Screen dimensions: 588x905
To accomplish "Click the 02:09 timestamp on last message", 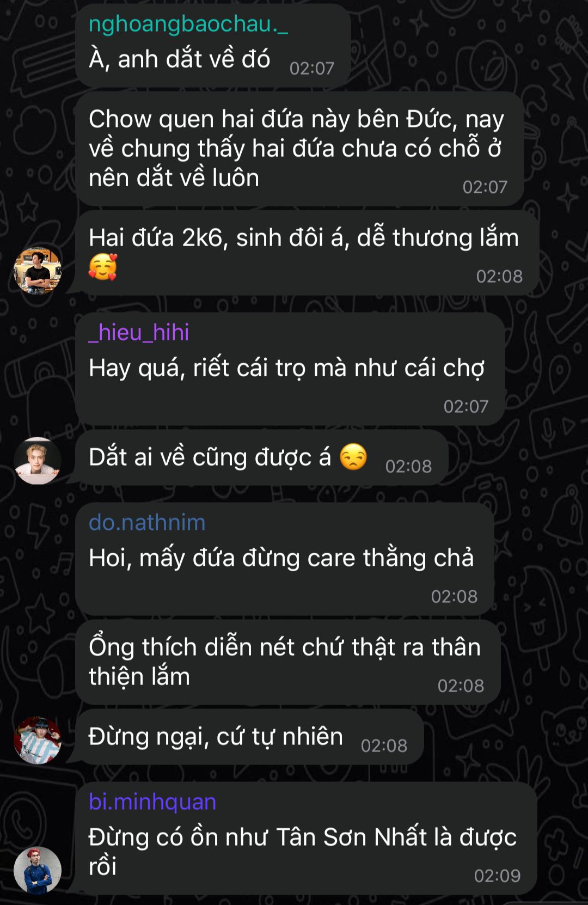I will pyautogui.click(x=497, y=876).
